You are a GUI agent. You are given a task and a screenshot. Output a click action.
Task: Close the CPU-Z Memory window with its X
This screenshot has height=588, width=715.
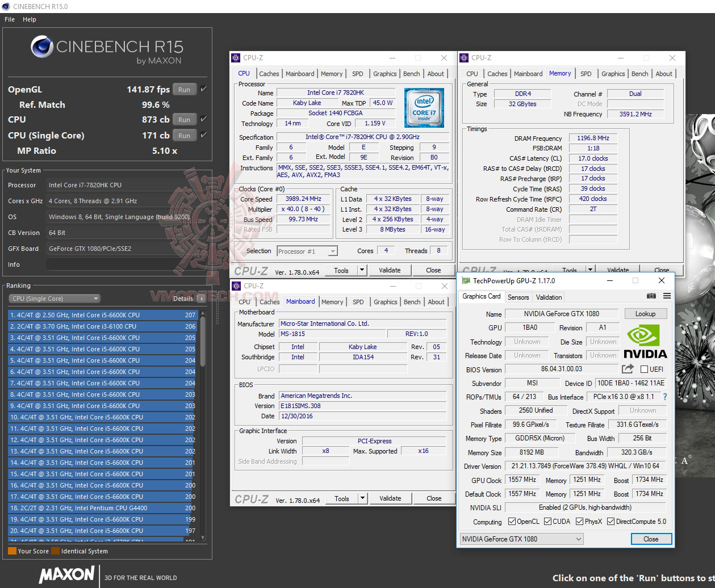(x=672, y=58)
